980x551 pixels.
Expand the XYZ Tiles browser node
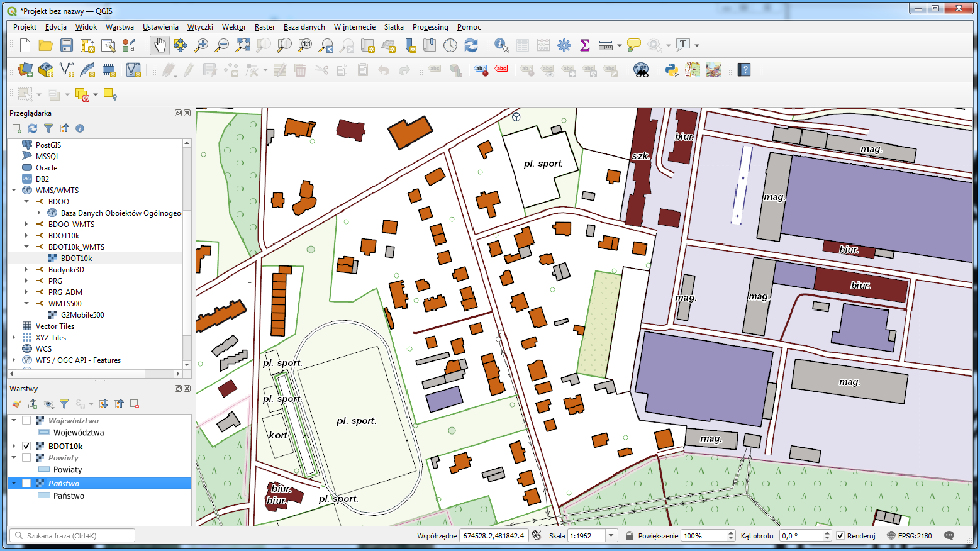[14, 338]
